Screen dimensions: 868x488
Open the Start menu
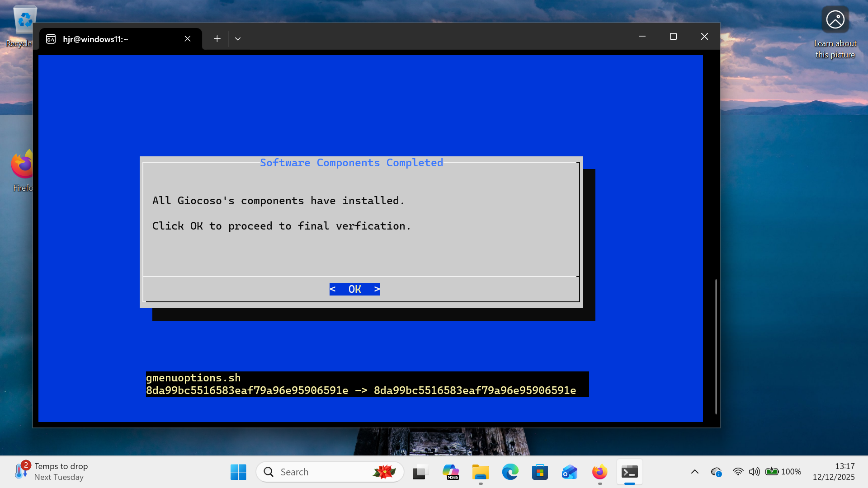[x=238, y=471]
